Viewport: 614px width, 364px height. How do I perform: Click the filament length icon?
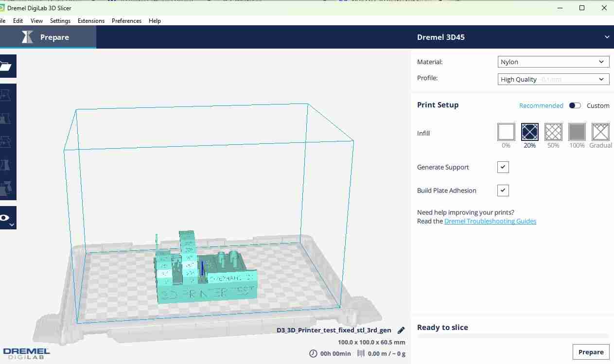[361, 353]
